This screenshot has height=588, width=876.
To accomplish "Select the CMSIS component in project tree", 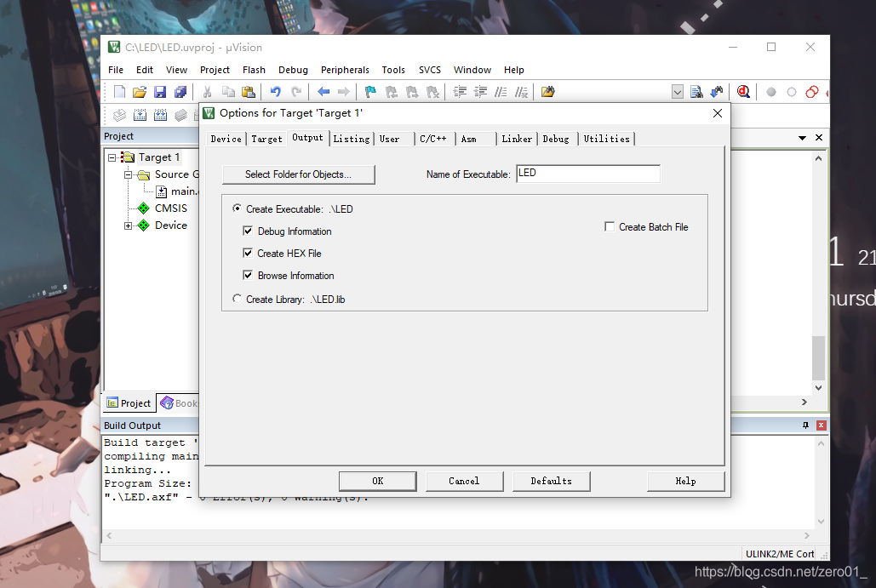I will point(170,208).
